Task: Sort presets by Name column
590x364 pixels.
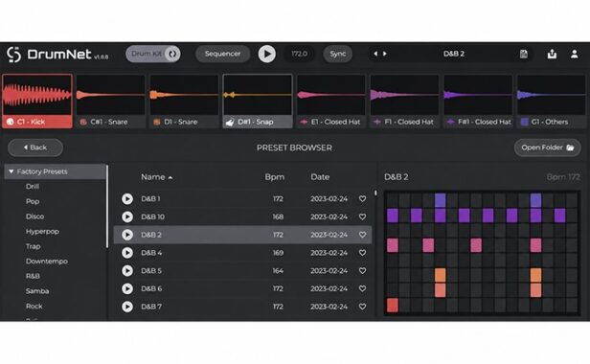Action: pos(156,177)
